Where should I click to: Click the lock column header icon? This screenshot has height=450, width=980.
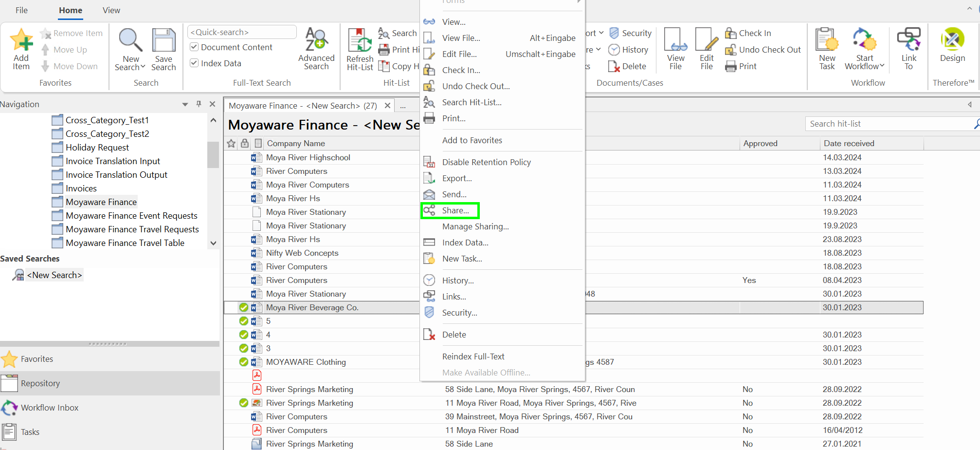[245, 143]
